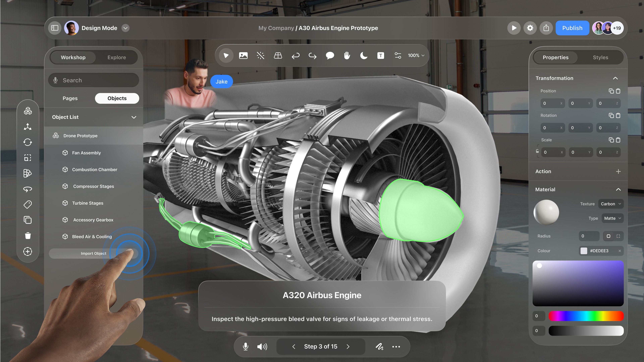Image resolution: width=644 pixels, height=362 pixels.
Task: Select Turbine Stages in object list
Action: coord(88,203)
